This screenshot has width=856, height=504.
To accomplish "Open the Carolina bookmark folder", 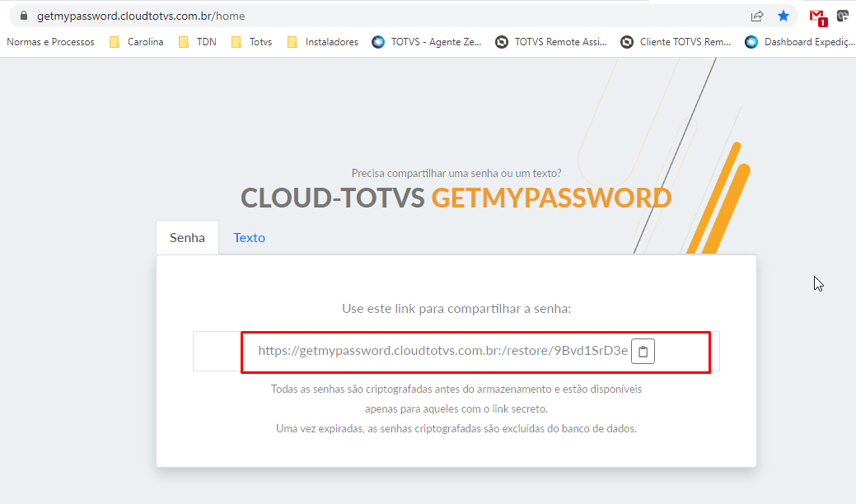I will coord(137,42).
